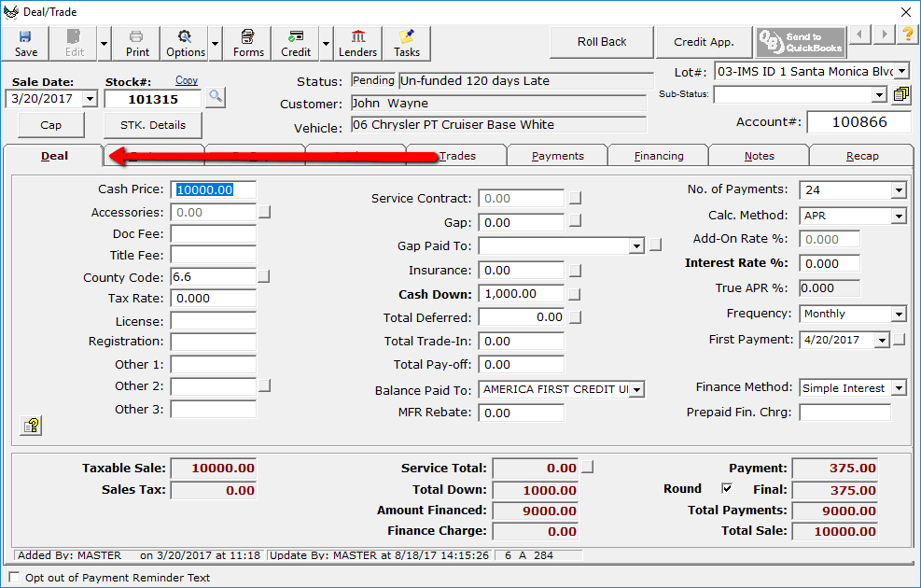Open the Forms toolbar icon

coord(248,43)
